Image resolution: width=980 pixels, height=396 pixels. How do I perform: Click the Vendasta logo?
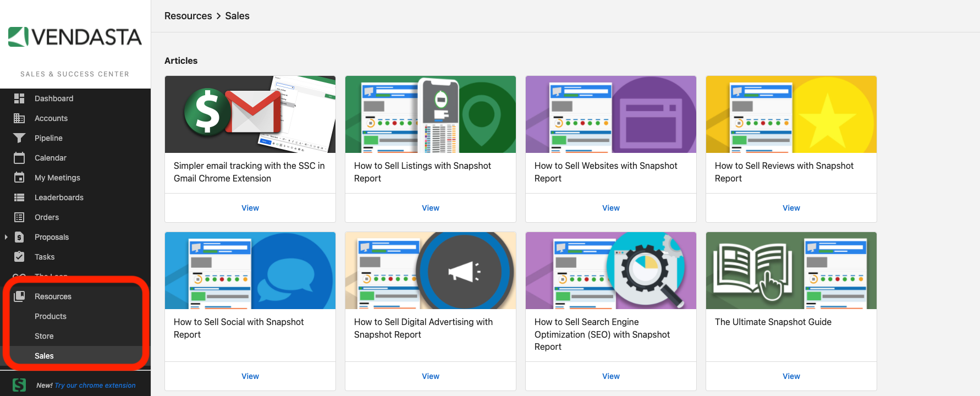click(75, 37)
